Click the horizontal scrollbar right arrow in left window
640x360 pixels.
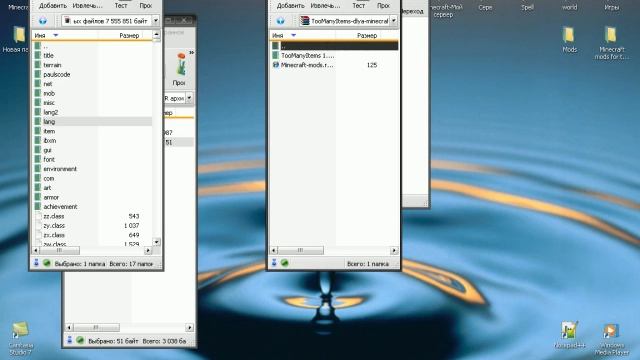tap(148, 250)
